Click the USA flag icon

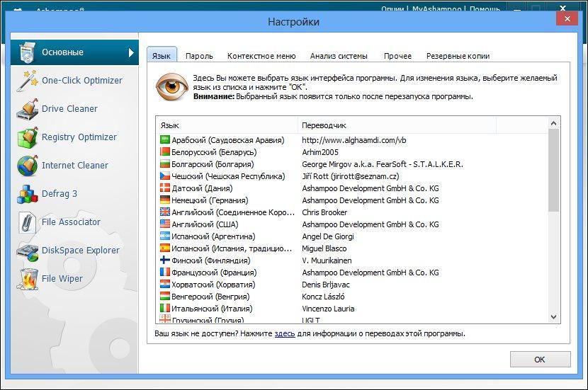point(165,224)
